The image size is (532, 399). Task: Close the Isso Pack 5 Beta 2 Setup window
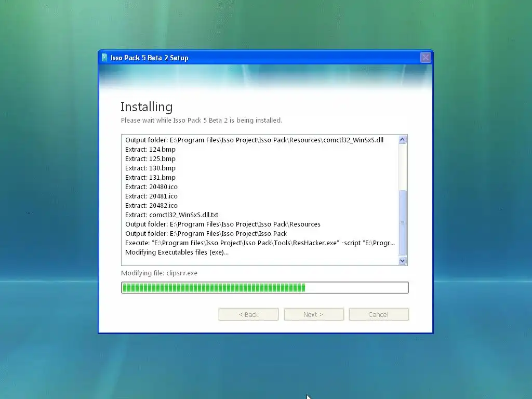[425, 57]
